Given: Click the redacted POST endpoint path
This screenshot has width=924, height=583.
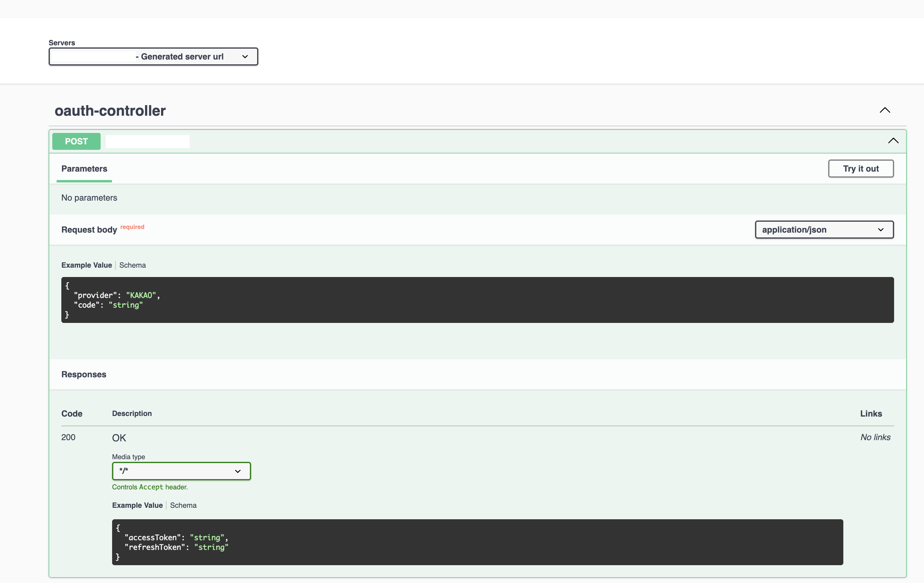Looking at the screenshot, I should (x=148, y=141).
